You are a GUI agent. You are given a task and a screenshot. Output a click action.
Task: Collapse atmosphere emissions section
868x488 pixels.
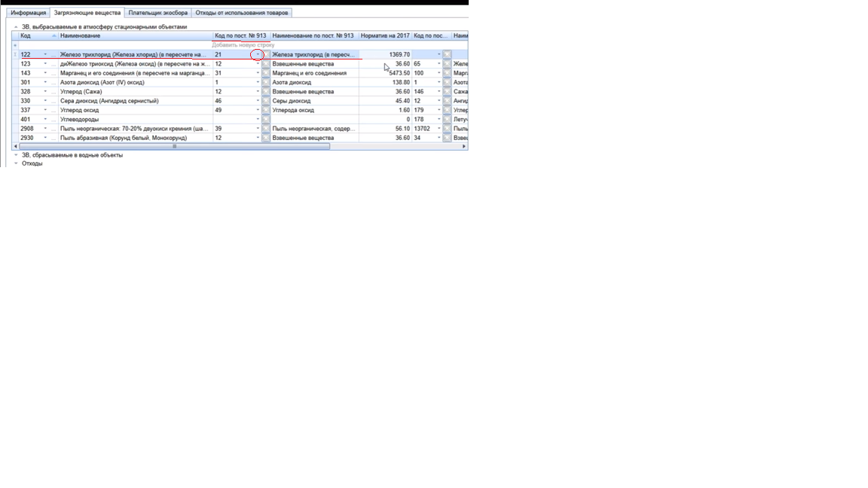coord(16,27)
